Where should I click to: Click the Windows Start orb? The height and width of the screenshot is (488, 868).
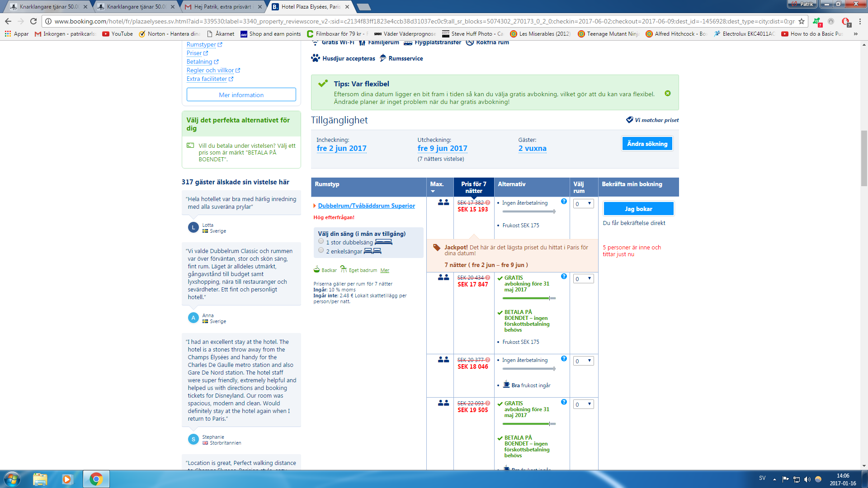(12, 479)
